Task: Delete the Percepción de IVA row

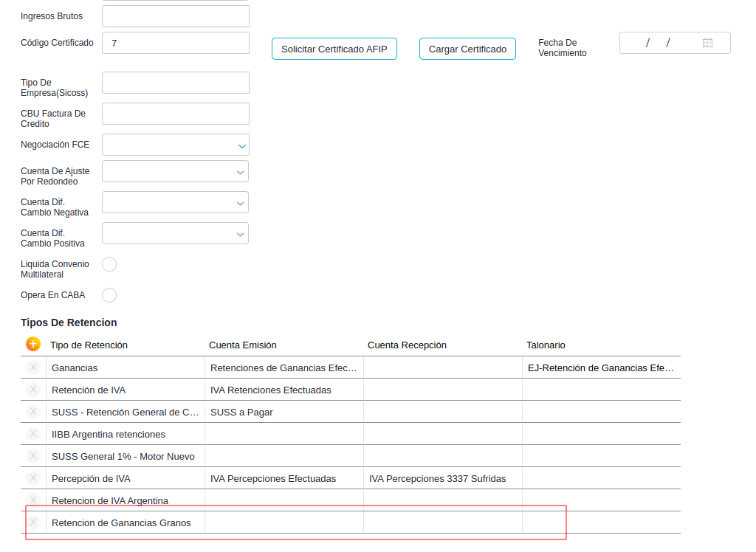Action: [33, 478]
